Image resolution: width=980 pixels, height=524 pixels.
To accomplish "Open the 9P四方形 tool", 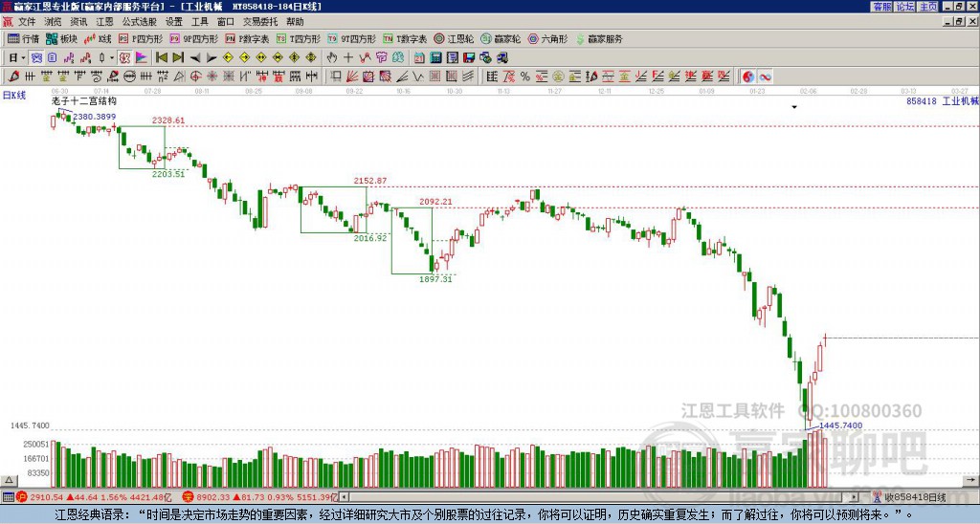I will (194, 38).
